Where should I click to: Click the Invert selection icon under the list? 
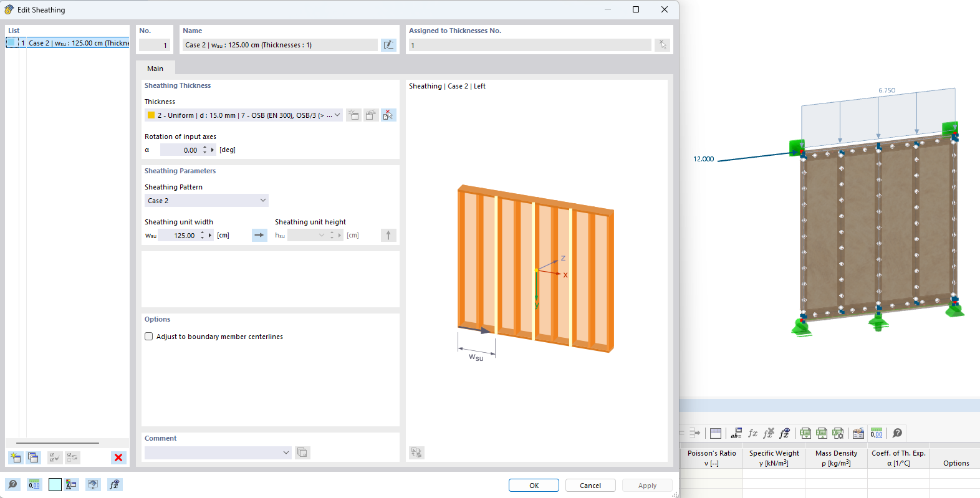tap(72, 457)
